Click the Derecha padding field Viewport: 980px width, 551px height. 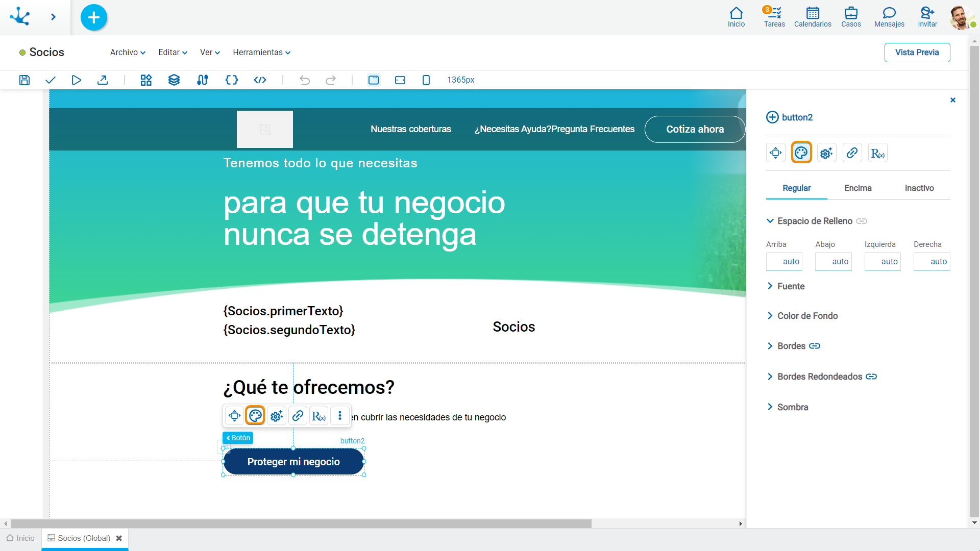[932, 261]
